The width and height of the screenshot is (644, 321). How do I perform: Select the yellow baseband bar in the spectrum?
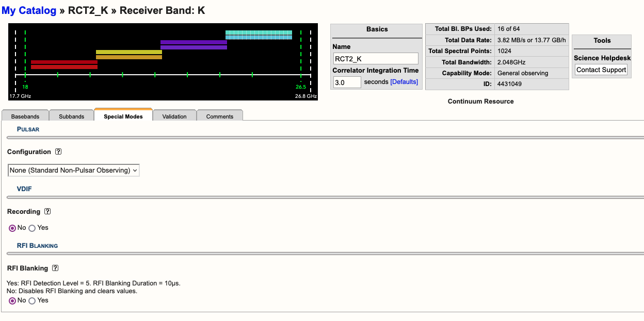click(x=129, y=55)
